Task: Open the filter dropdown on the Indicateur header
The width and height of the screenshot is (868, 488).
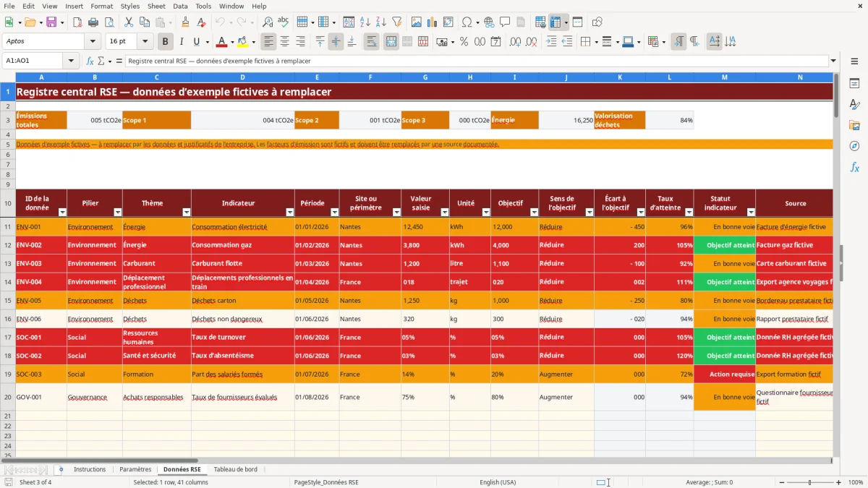Action: 290,212
